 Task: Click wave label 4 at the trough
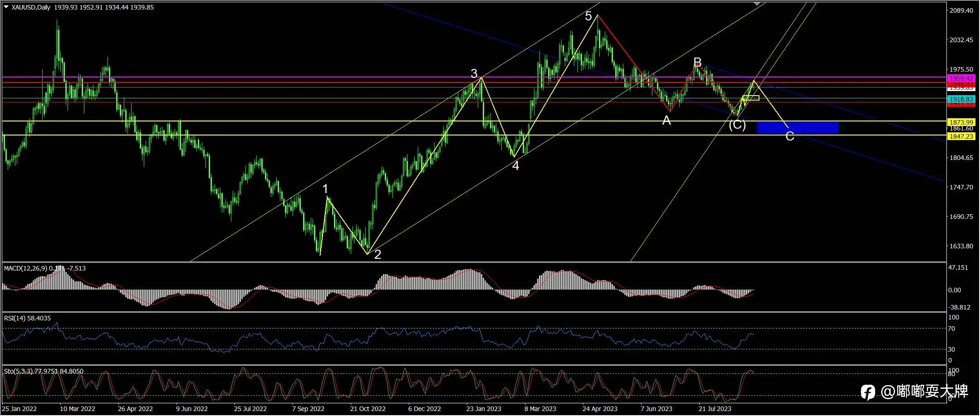(515, 166)
